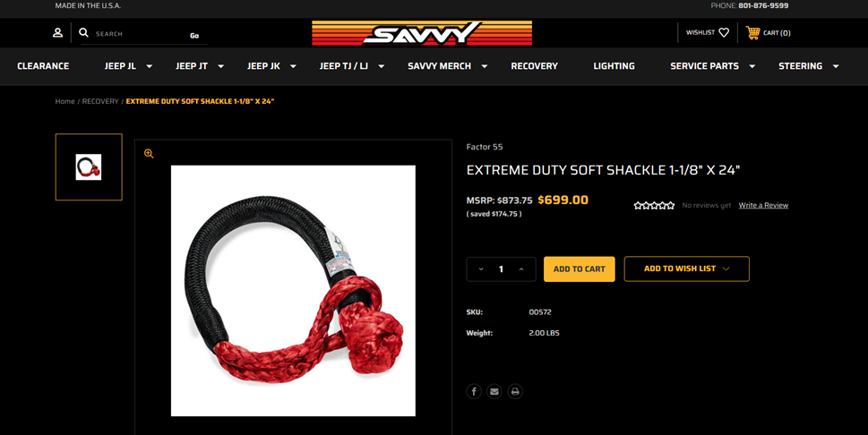Click the search magnifier icon

[x=83, y=32]
